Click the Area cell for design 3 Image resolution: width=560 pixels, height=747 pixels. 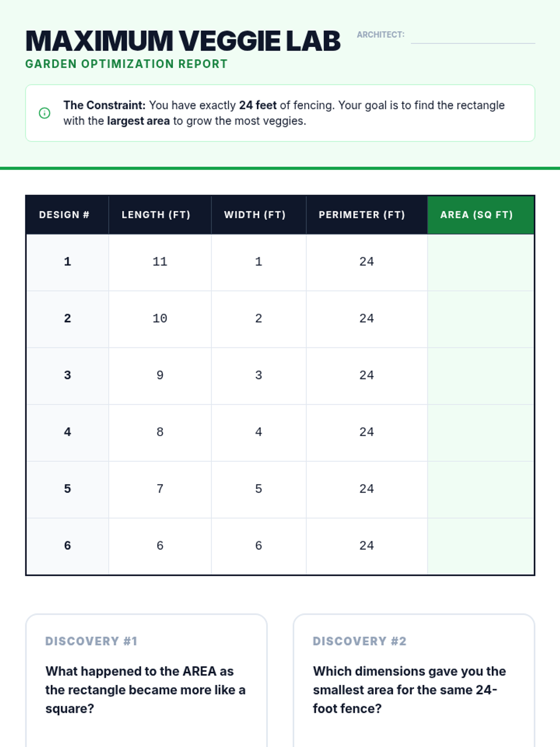click(481, 376)
